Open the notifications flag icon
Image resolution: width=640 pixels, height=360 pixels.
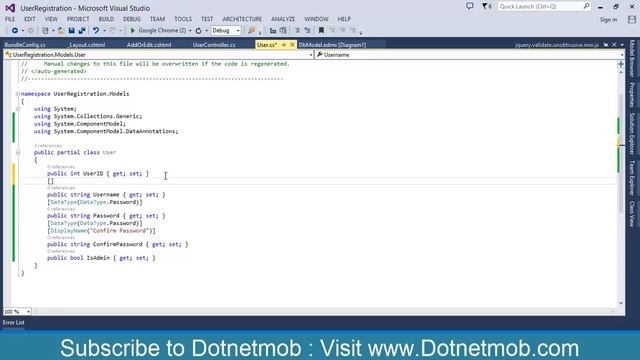[487, 6]
